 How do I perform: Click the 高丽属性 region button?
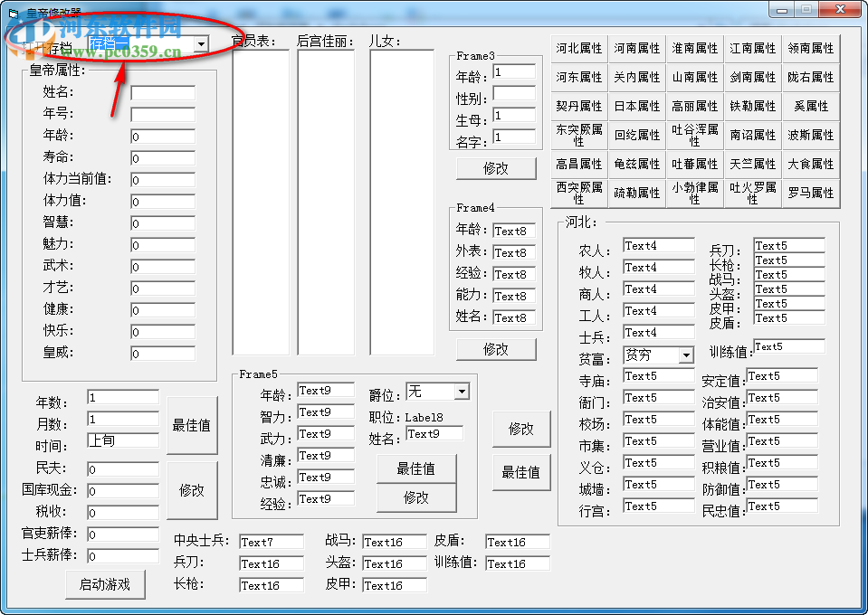(x=694, y=106)
